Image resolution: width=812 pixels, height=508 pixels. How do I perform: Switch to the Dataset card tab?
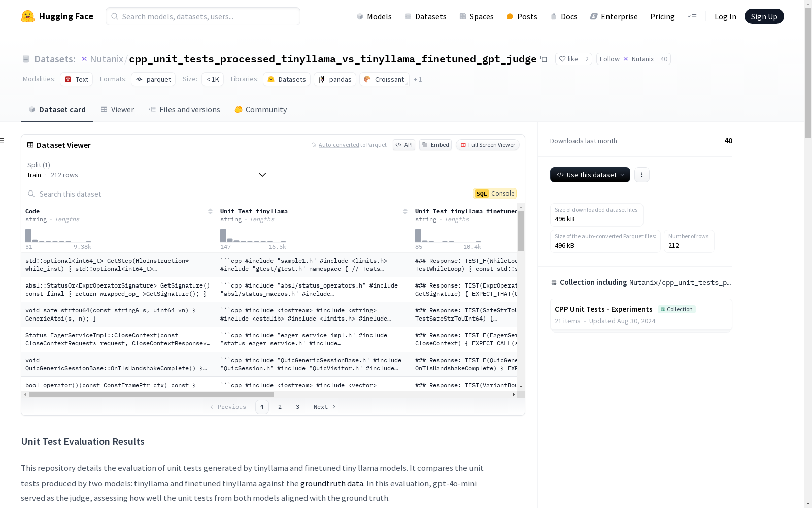click(57, 110)
